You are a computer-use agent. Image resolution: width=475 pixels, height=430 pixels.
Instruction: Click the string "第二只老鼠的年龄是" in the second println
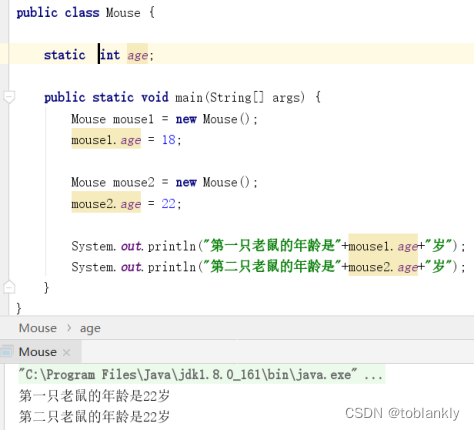[x=273, y=267]
